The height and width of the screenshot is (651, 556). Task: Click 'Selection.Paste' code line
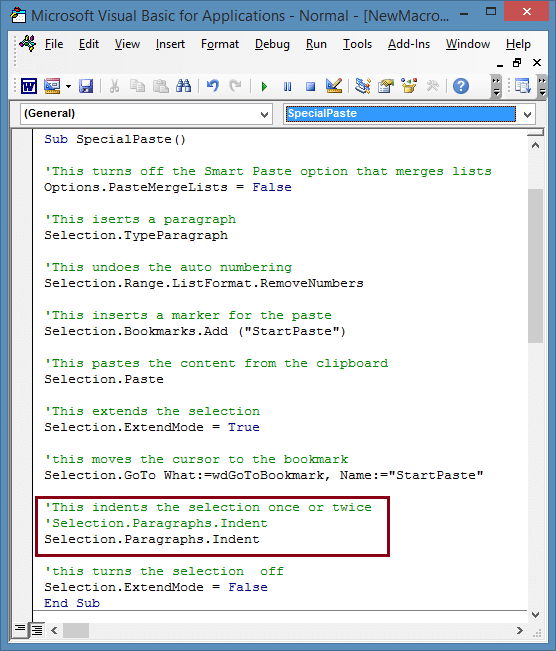pos(104,379)
